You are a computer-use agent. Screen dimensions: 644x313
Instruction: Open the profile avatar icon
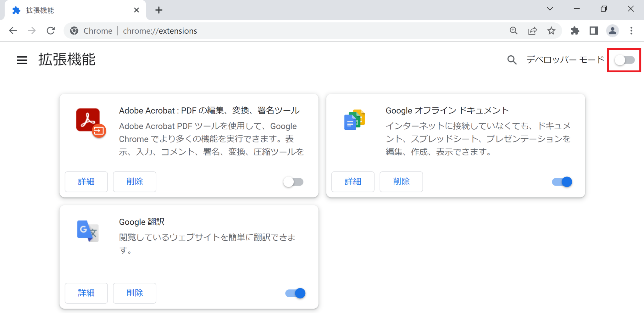click(x=612, y=31)
